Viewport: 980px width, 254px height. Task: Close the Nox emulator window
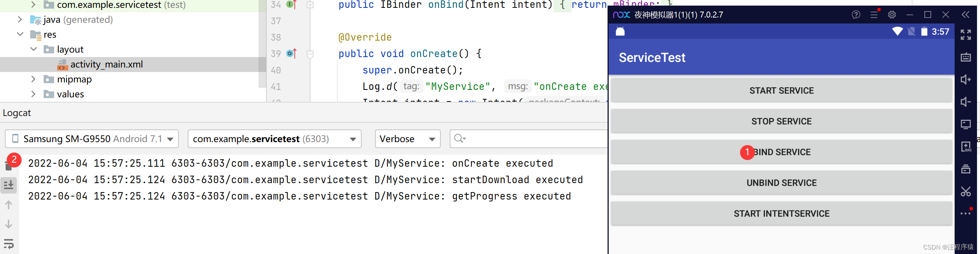946,15
